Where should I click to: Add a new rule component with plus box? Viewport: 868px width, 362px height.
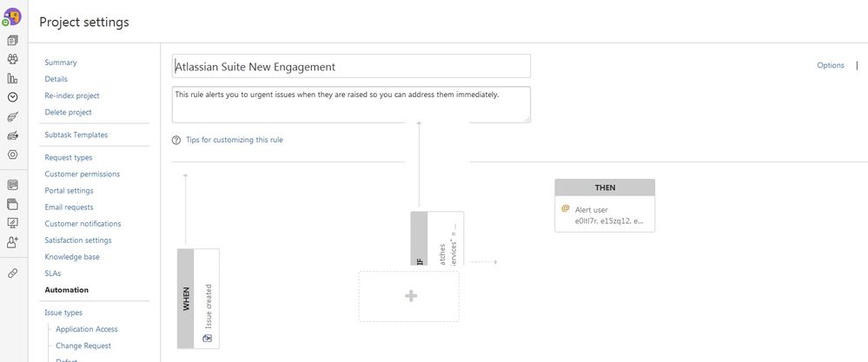click(x=409, y=296)
